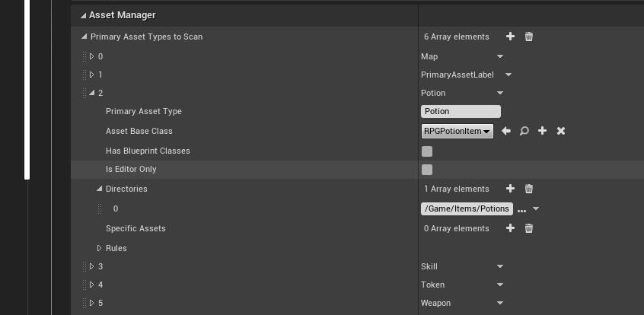The image size is (644, 315).
Task: Add element to Primary Asset Types array
Action: tap(510, 37)
